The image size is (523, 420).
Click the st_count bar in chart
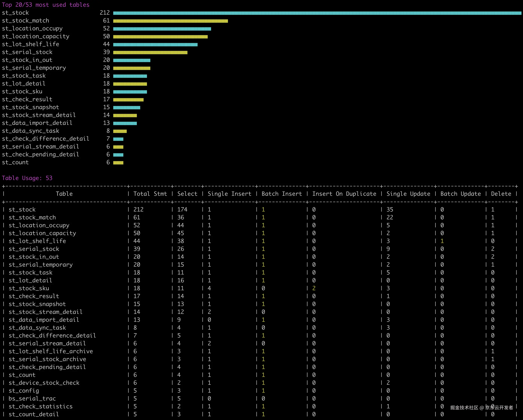tap(118, 163)
